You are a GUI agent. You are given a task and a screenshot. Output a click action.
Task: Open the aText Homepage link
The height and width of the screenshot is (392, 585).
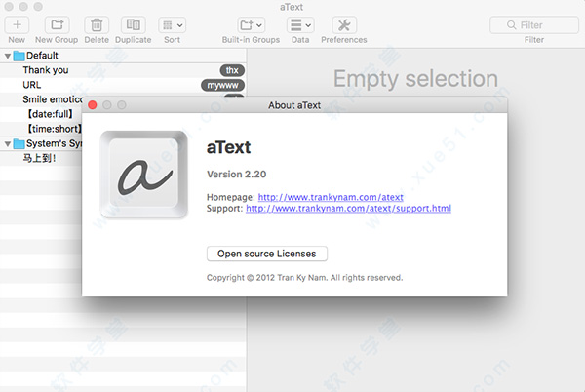(x=331, y=197)
